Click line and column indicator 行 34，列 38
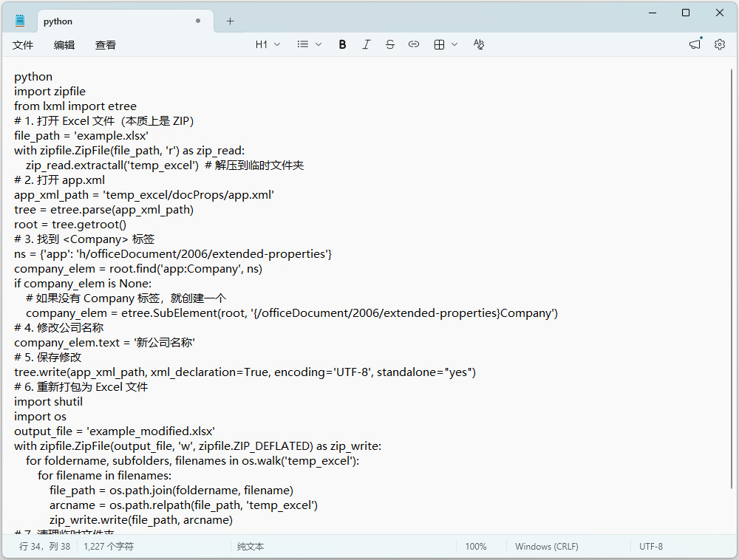739x560 pixels. coord(44,547)
